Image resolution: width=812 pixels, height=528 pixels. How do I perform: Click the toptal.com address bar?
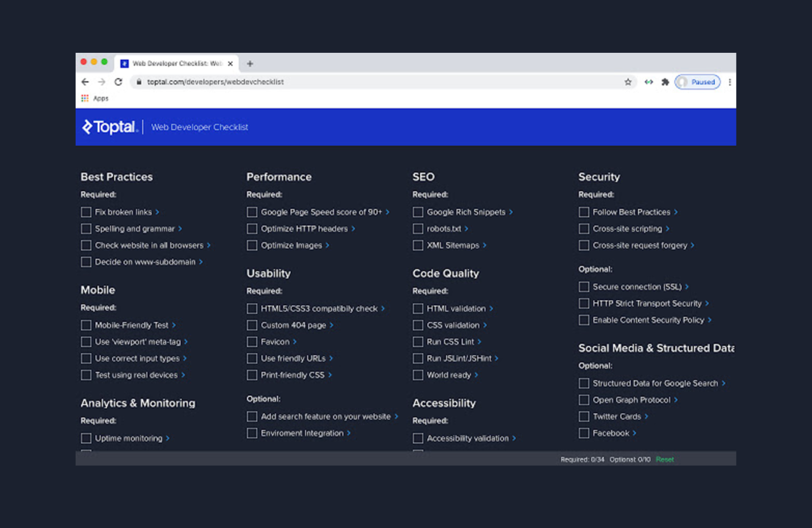coord(355,82)
